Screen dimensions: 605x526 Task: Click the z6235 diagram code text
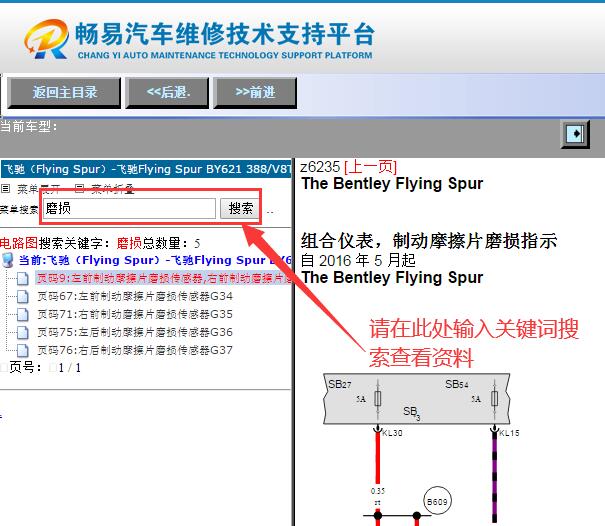point(320,167)
